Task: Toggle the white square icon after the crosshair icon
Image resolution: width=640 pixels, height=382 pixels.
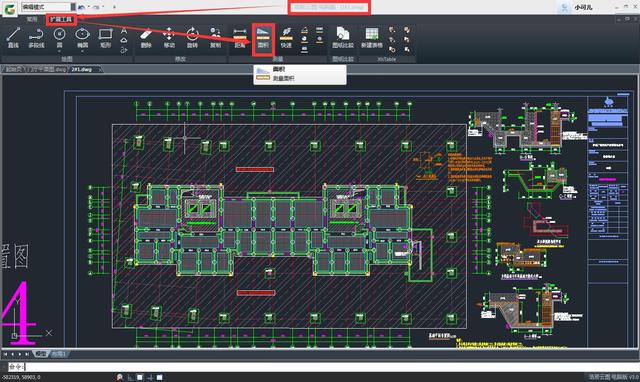Action: 160,377
